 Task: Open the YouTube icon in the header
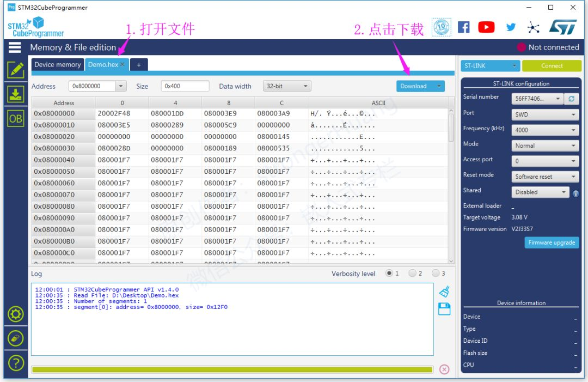pos(486,27)
